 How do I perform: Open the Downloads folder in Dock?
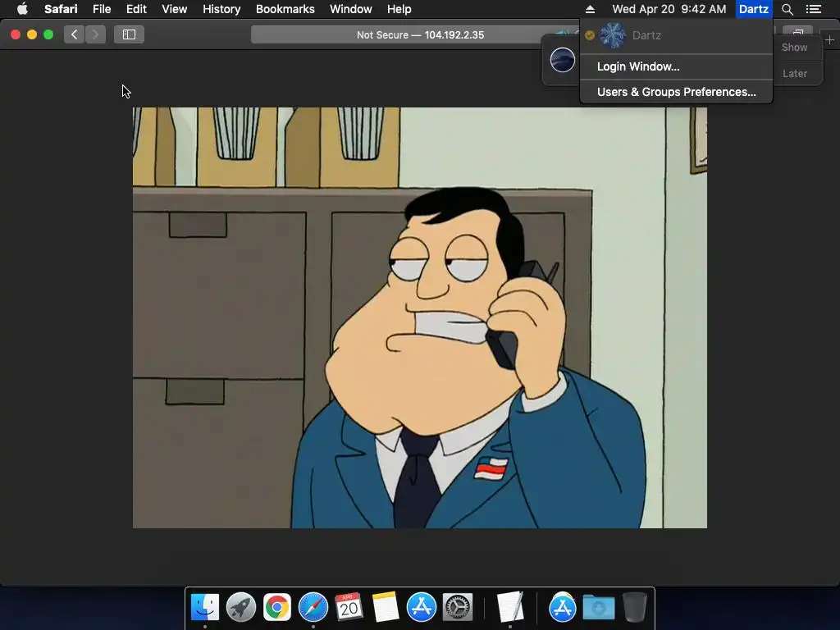(598, 607)
